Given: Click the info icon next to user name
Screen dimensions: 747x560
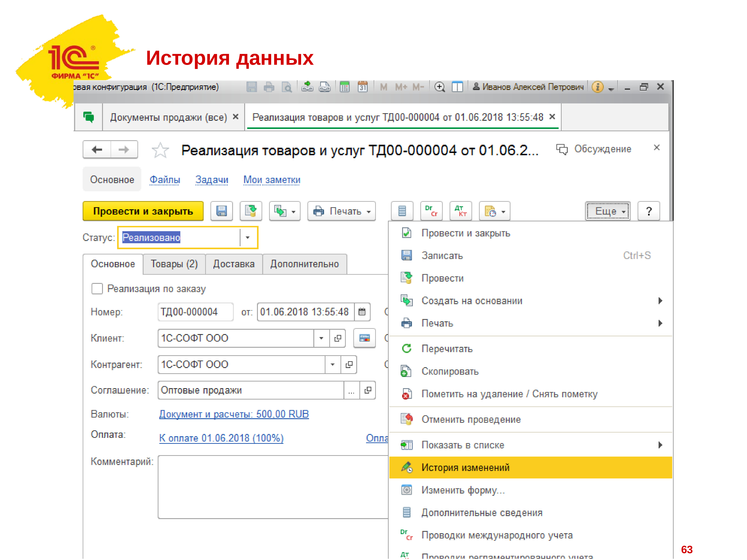Looking at the screenshot, I should pyautogui.click(x=597, y=87).
